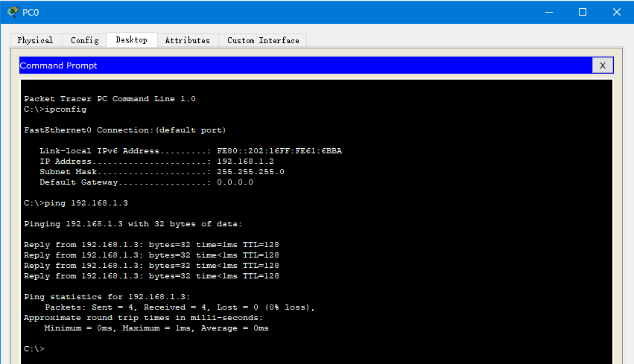Click 'FastEthernet0 Connection:(default port)' line
This screenshot has width=634, height=364.
coord(124,130)
